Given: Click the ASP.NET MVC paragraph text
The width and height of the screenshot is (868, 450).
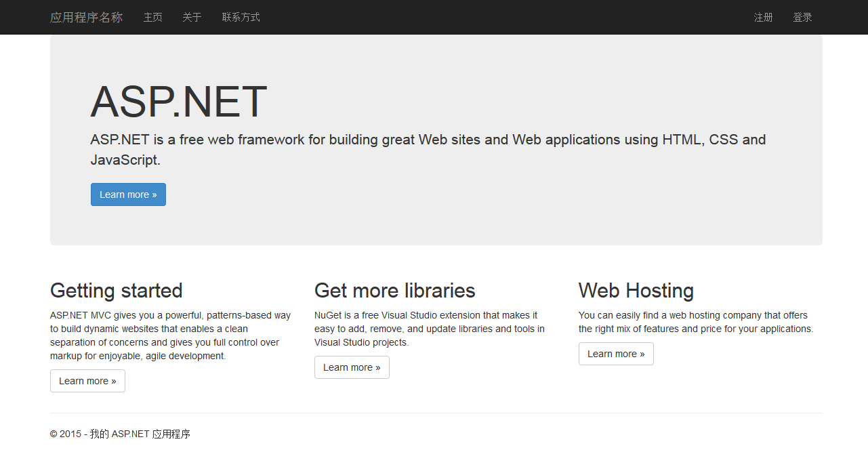Looking at the screenshot, I should (171, 335).
